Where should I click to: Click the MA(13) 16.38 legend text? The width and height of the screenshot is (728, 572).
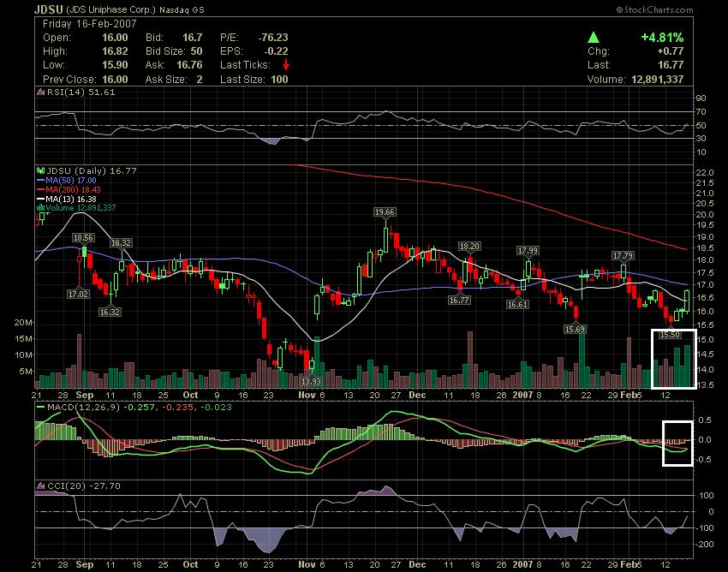click(71, 199)
